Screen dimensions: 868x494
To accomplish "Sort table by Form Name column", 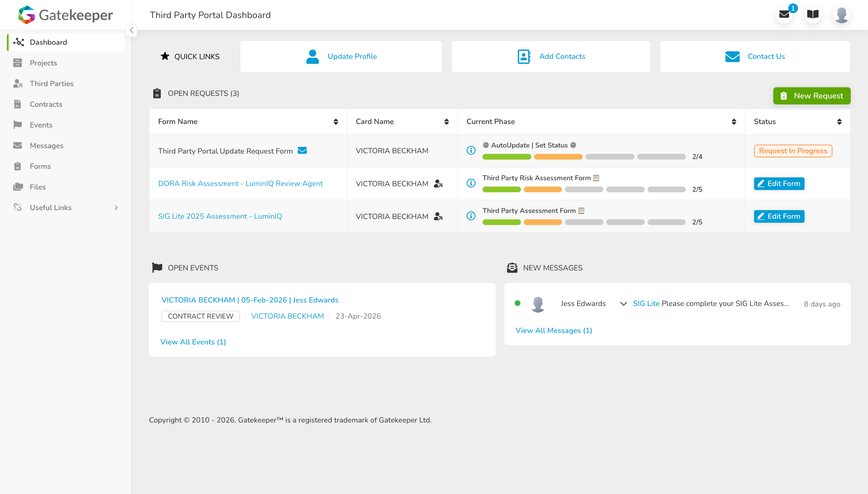I will point(335,122).
